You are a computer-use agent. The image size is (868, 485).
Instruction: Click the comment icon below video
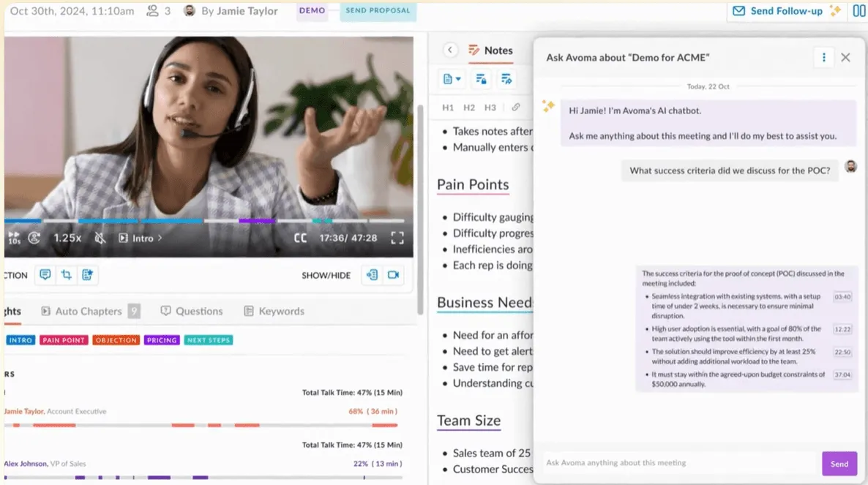click(x=45, y=275)
